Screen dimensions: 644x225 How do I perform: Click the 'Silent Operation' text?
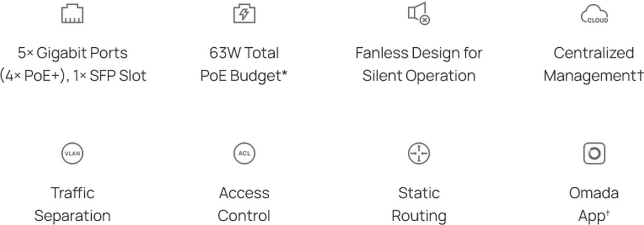[419, 76]
